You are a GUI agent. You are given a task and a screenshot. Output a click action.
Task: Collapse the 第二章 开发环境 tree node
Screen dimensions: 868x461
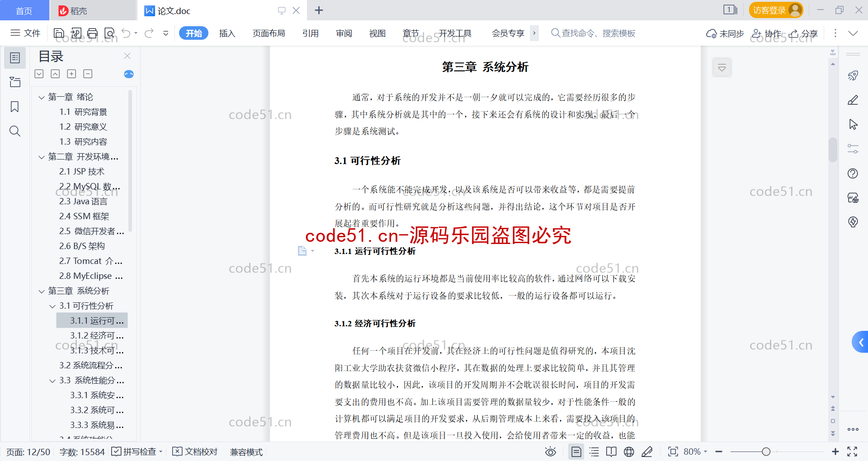click(x=42, y=157)
